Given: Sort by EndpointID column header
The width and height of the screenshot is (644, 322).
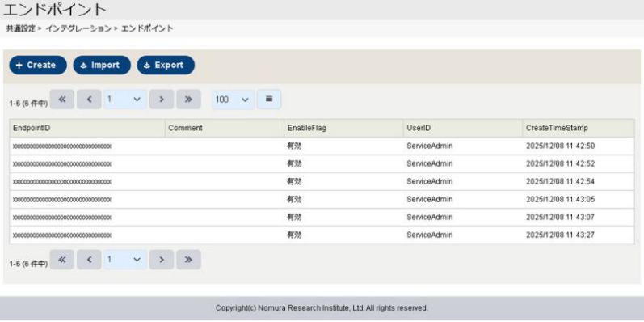Looking at the screenshot, I should click(x=87, y=129).
